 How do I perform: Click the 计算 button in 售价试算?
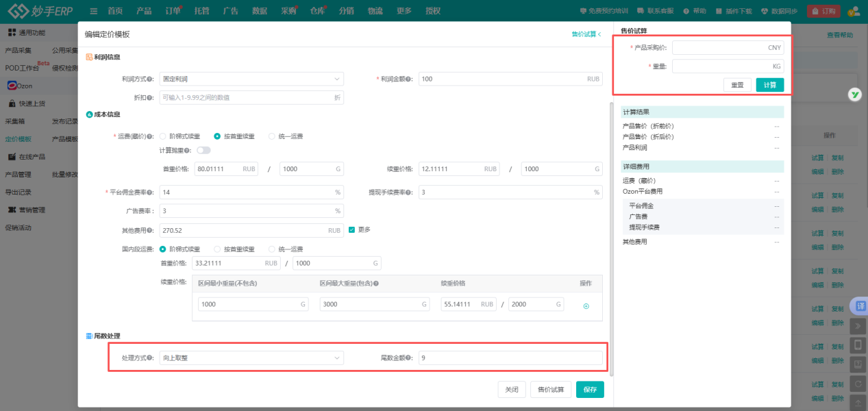[x=769, y=85]
